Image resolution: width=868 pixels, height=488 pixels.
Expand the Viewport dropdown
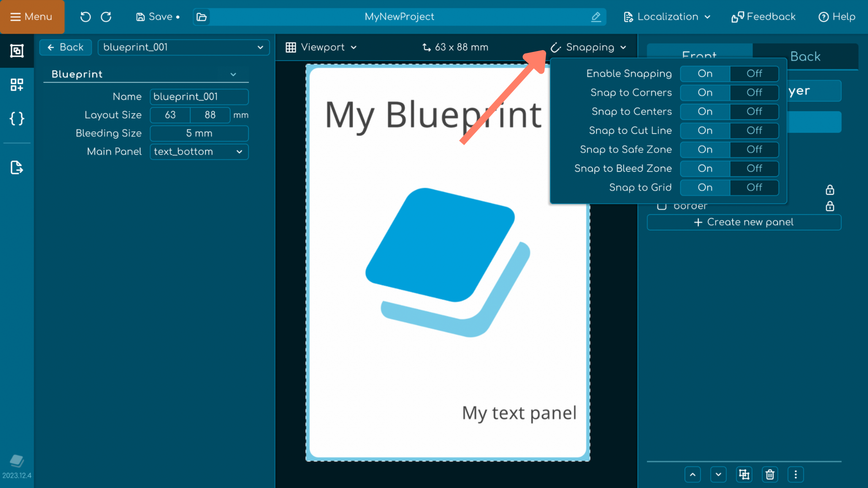point(321,47)
